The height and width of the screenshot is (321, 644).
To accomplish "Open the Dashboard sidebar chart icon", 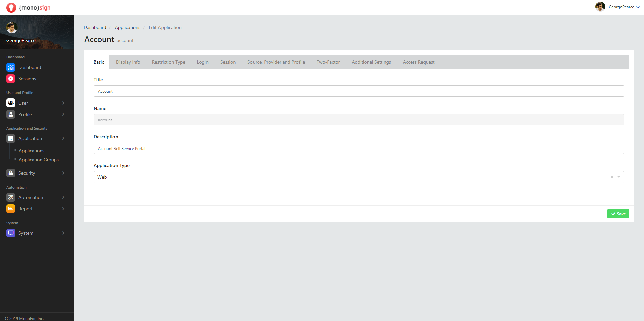I will point(11,67).
